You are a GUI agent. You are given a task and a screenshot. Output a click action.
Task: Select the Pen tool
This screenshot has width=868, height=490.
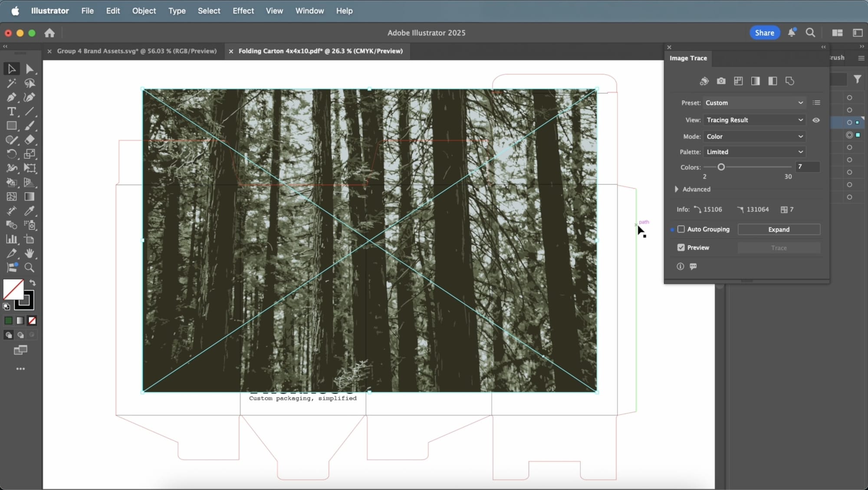coord(12,97)
